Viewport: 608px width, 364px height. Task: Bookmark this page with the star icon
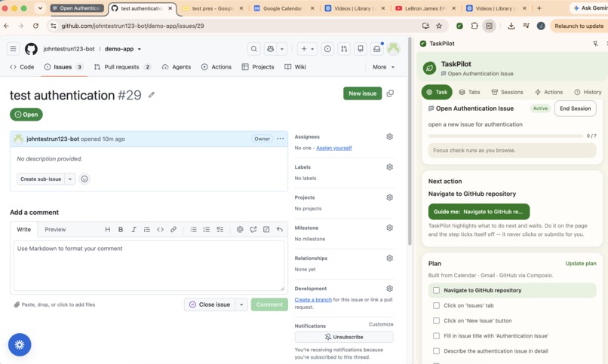point(439,26)
